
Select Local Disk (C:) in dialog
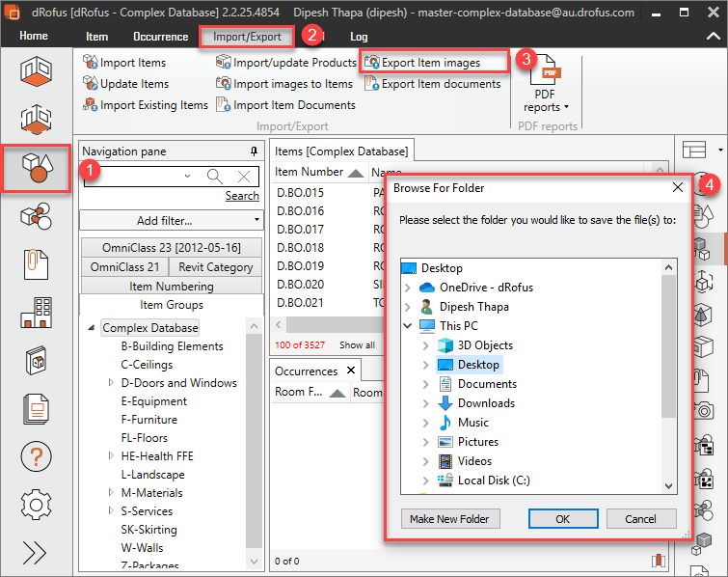click(494, 480)
